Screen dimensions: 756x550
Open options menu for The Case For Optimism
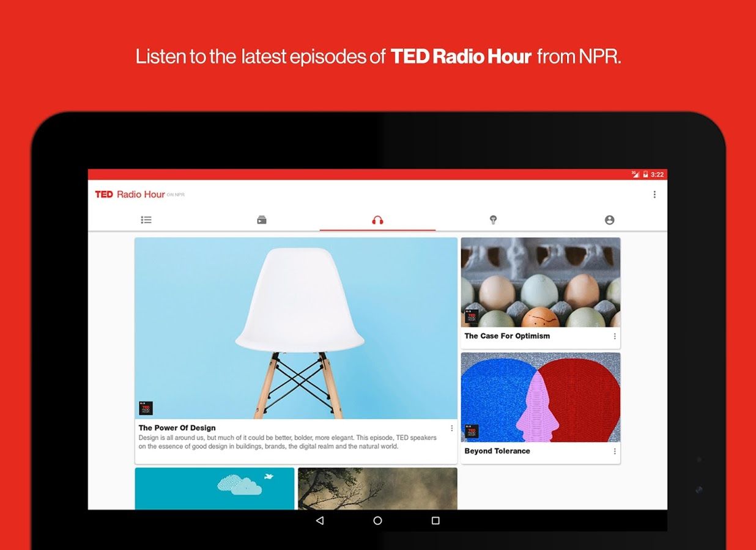(614, 337)
